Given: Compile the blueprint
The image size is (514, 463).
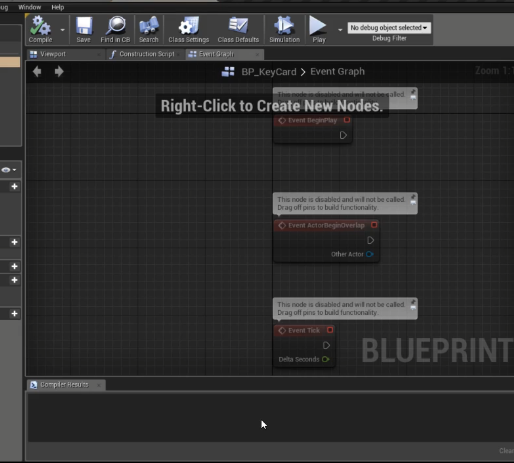Looking at the screenshot, I should click(x=40, y=29).
